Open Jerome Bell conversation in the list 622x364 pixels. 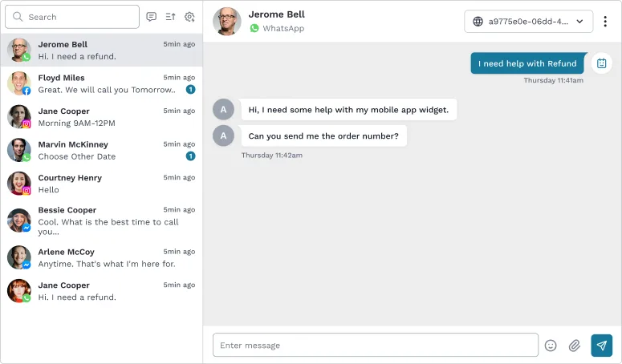tap(102, 51)
